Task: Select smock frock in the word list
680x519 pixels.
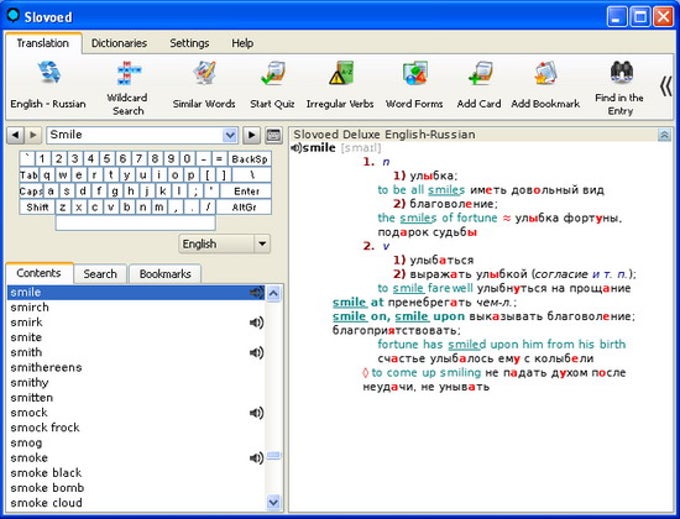Action: [136, 428]
